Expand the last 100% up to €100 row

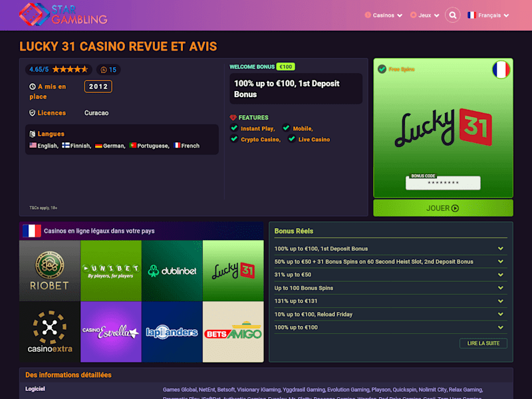390,327
